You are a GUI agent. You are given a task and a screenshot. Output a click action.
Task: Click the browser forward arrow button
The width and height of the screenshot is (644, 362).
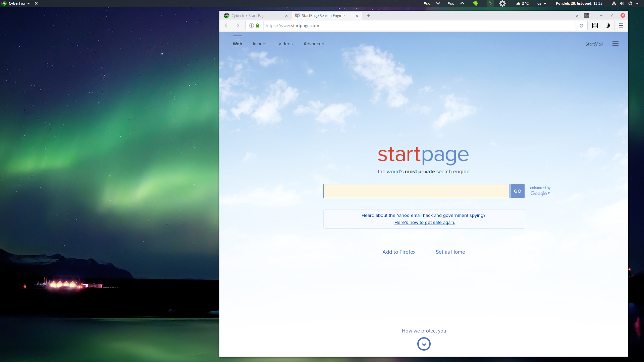pos(238,25)
